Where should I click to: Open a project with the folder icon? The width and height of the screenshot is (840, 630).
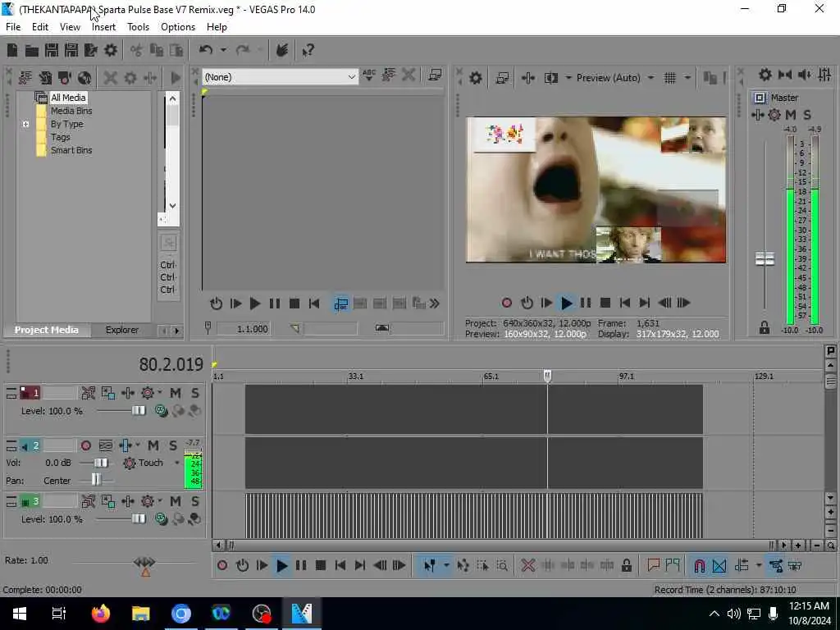[32, 50]
